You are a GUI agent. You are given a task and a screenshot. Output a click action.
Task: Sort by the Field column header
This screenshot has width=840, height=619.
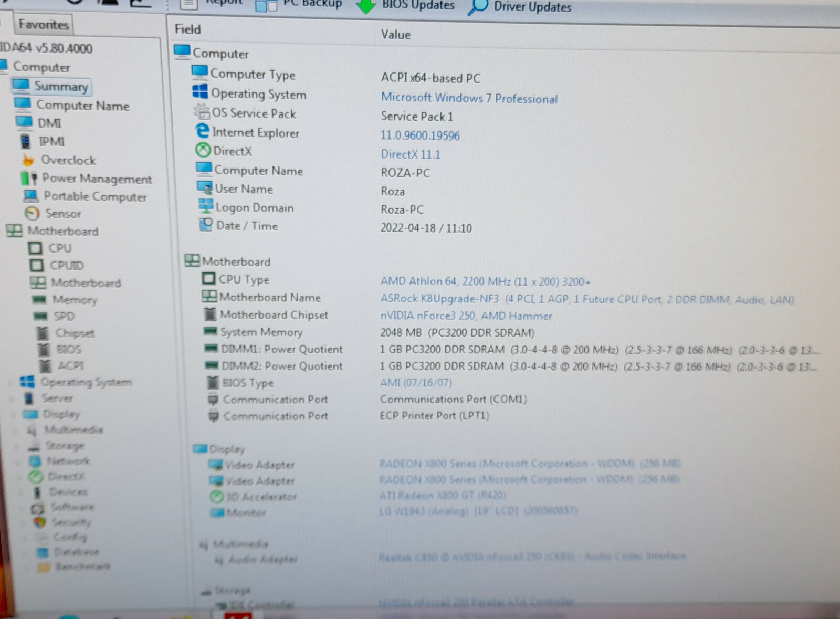click(x=187, y=29)
